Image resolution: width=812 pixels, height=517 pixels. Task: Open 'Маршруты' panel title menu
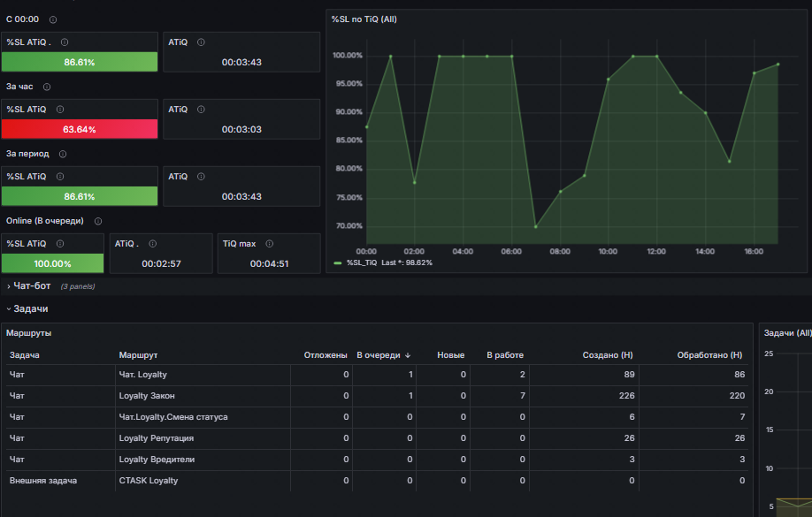(x=29, y=333)
